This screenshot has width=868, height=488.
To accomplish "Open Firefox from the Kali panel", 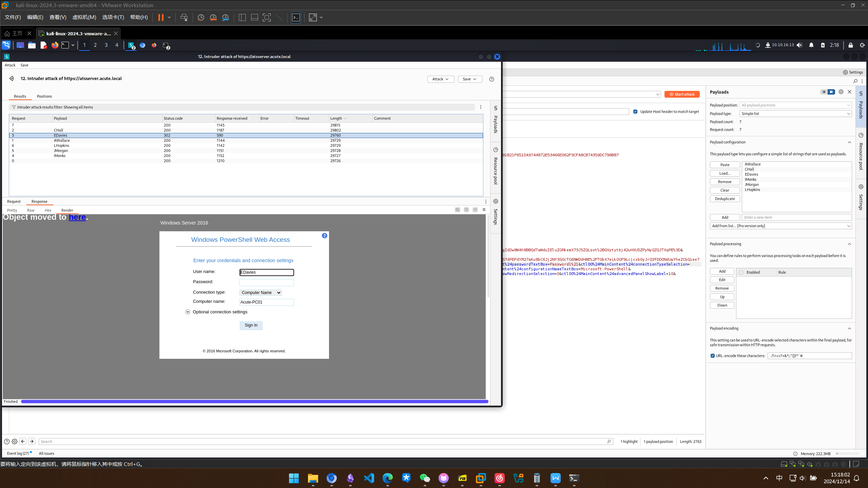I will coord(55,45).
